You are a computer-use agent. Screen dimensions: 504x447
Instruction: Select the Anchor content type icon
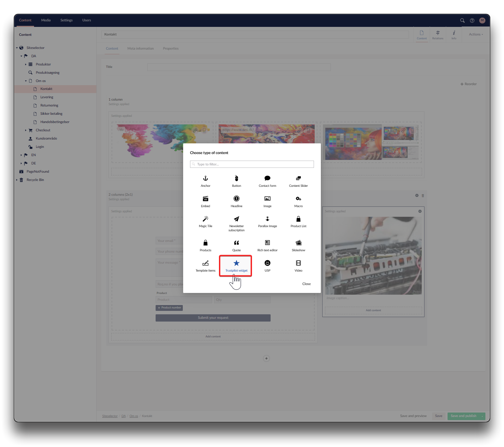pyautogui.click(x=206, y=179)
